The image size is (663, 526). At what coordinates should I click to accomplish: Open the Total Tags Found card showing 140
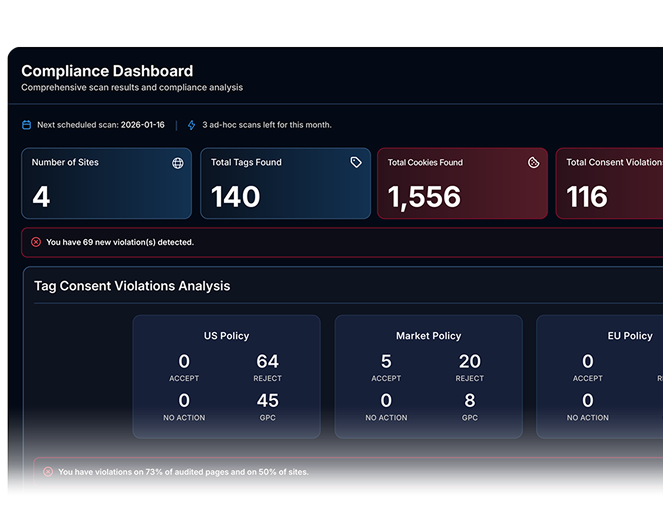click(284, 184)
